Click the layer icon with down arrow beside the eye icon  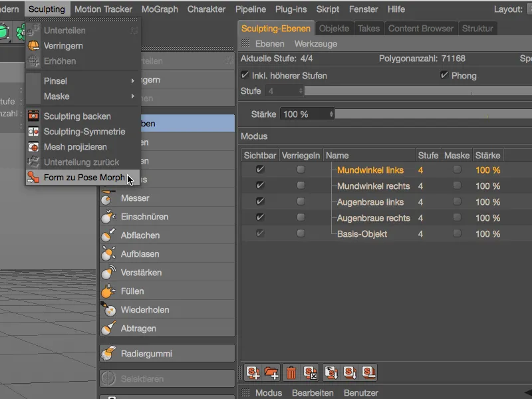[350, 372]
